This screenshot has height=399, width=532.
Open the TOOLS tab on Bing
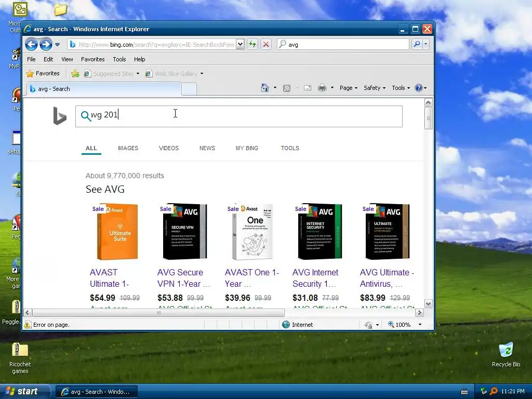pyautogui.click(x=290, y=148)
